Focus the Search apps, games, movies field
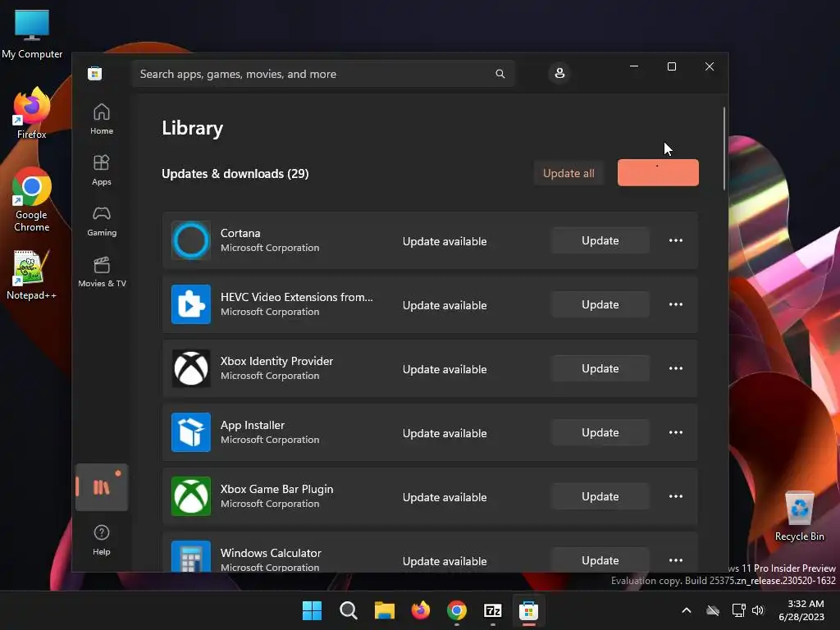 coord(323,74)
